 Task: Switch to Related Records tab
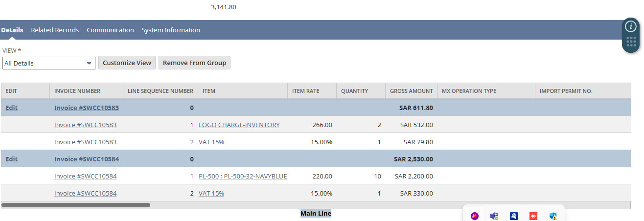point(55,30)
